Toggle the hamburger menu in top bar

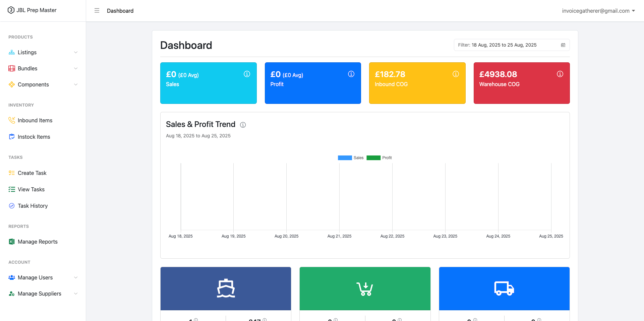coord(97,10)
